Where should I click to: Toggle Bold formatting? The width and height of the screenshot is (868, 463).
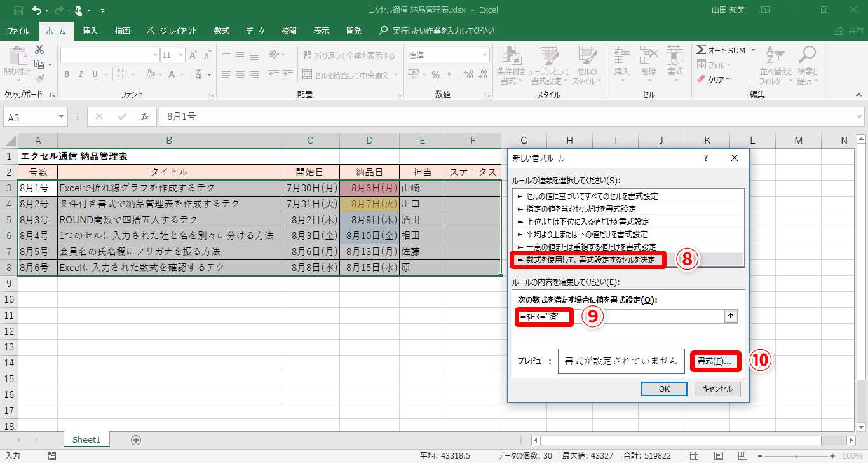67,74
